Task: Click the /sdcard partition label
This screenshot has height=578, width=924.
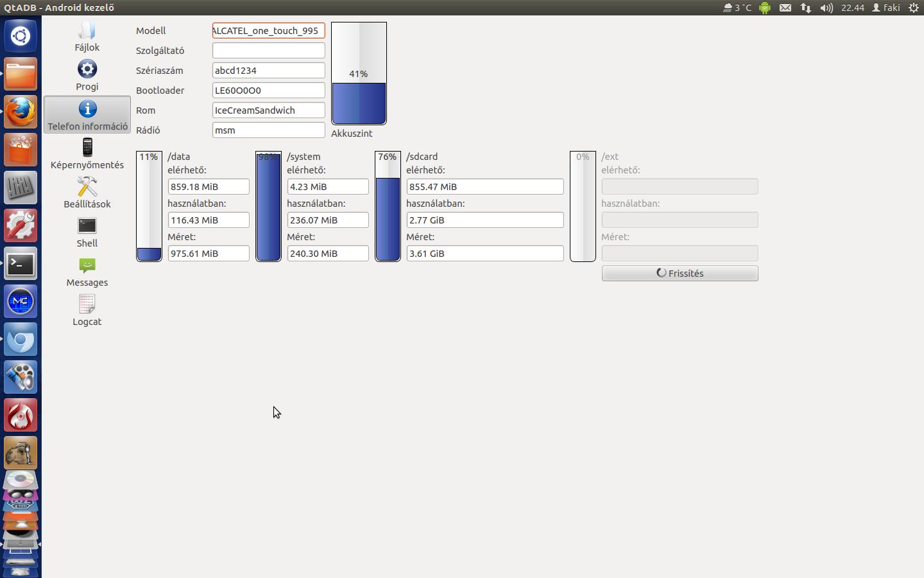Action: tap(422, 157)
